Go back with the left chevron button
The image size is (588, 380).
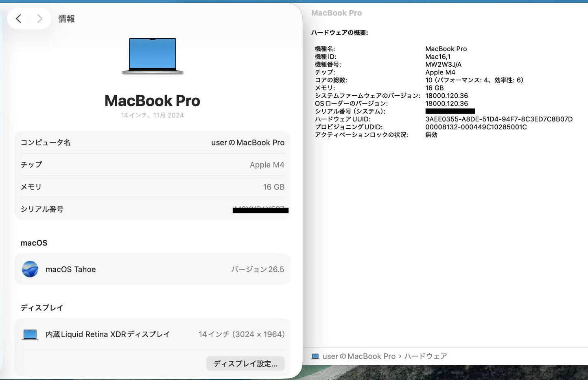[x=19, y=19]
